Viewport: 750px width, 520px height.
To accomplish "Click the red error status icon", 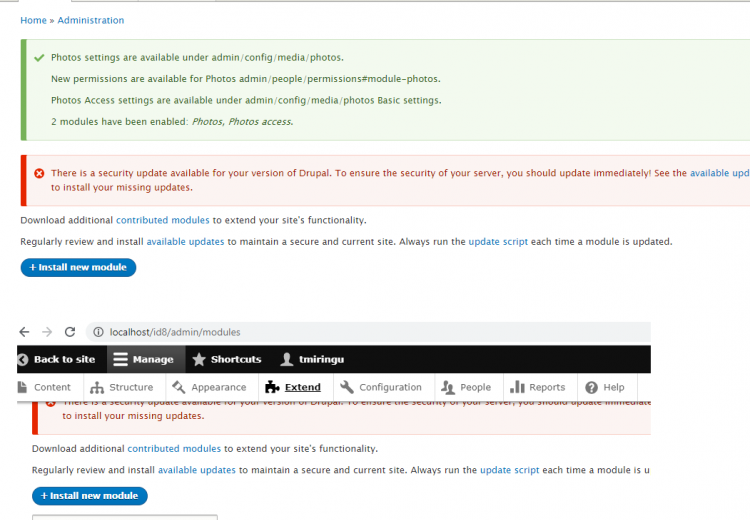I will [39, 173].
